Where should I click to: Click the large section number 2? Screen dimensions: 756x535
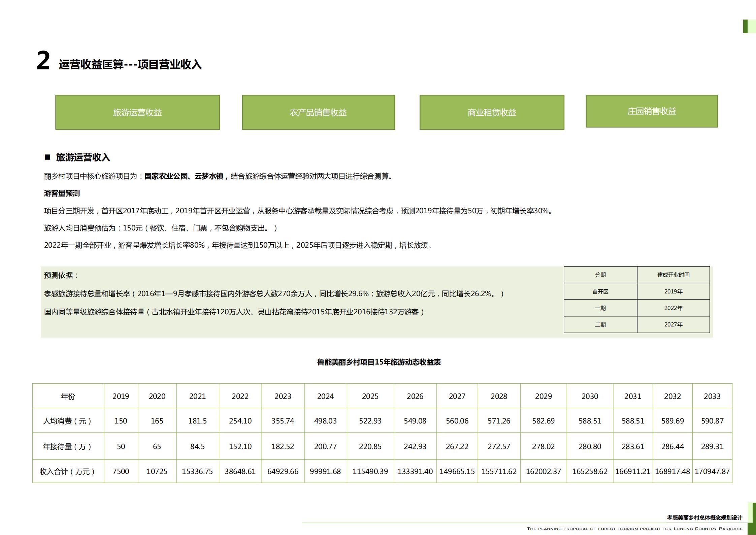[43, 61]
